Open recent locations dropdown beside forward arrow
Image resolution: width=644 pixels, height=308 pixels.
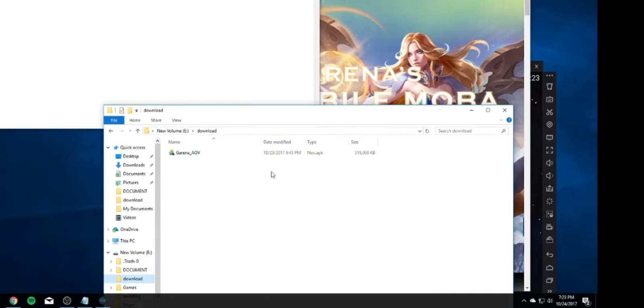(x=130, y=131)
